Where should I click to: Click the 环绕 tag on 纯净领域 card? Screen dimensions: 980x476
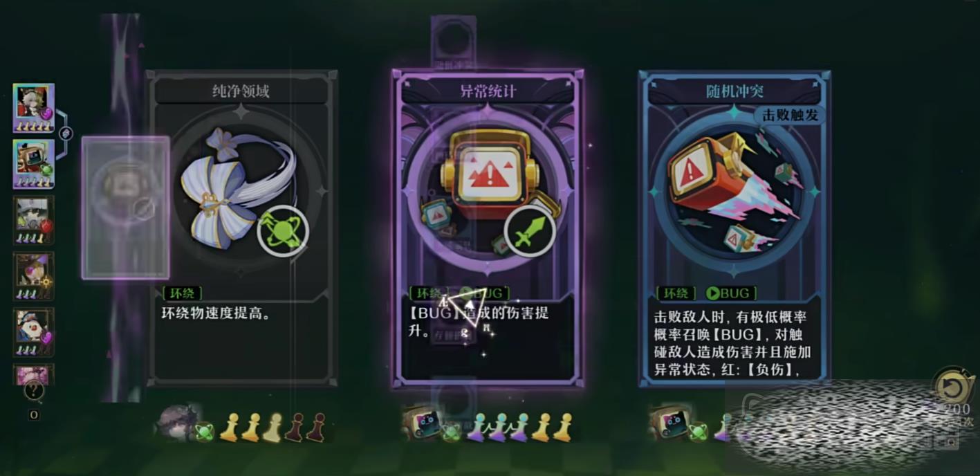tap(182, 293)
